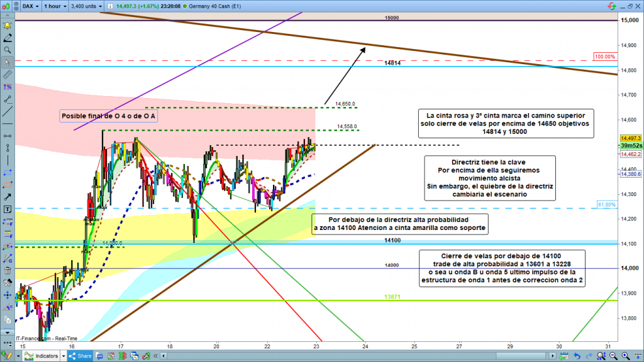644x362 pixels.
Task: Select the text annotation tool
Action: [7, 209]
